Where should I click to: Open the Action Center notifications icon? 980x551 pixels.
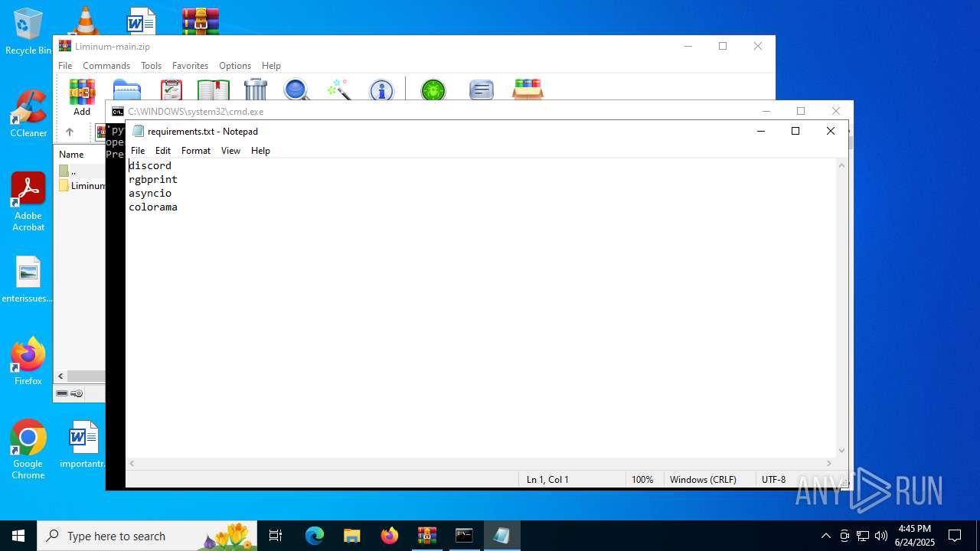pyautogui.click(x=955, y=536)
